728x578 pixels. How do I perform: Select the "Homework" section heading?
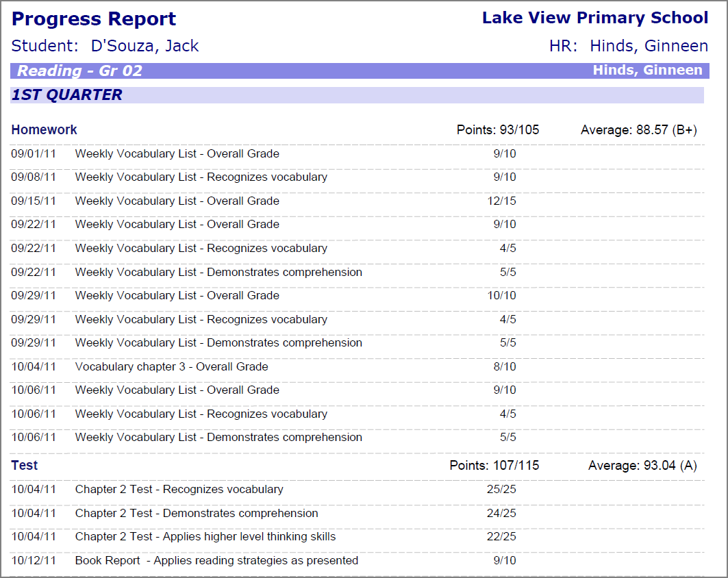click(x=44, y=129)
